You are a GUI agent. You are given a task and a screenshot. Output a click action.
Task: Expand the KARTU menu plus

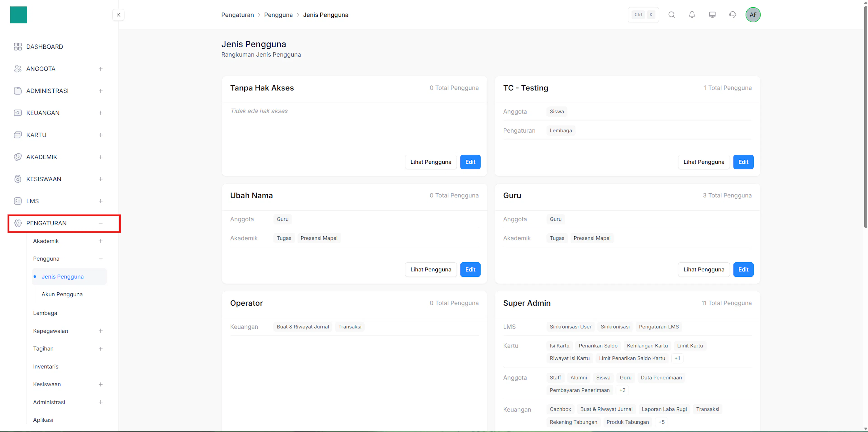100,135
